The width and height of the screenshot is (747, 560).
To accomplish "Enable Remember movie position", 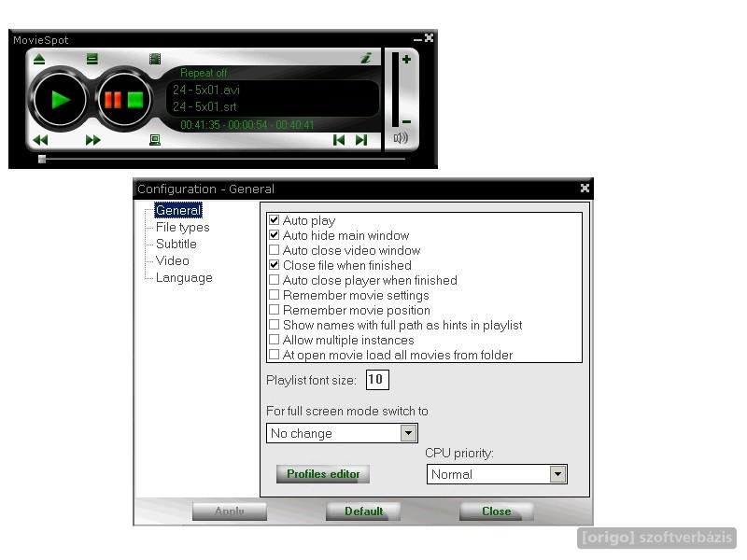I will click(274, 310).
